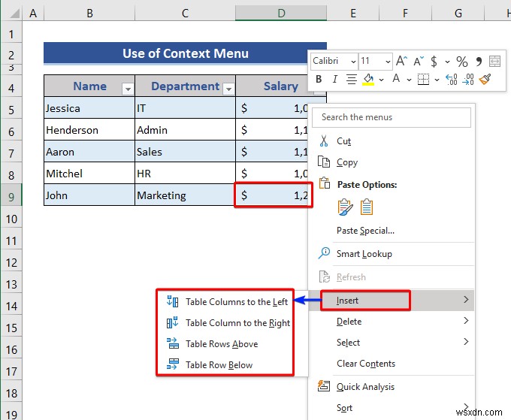Viewport: 511px width, 420px height.
Task: Choose Copy from the context menu
Action: (x=347, y=162)
